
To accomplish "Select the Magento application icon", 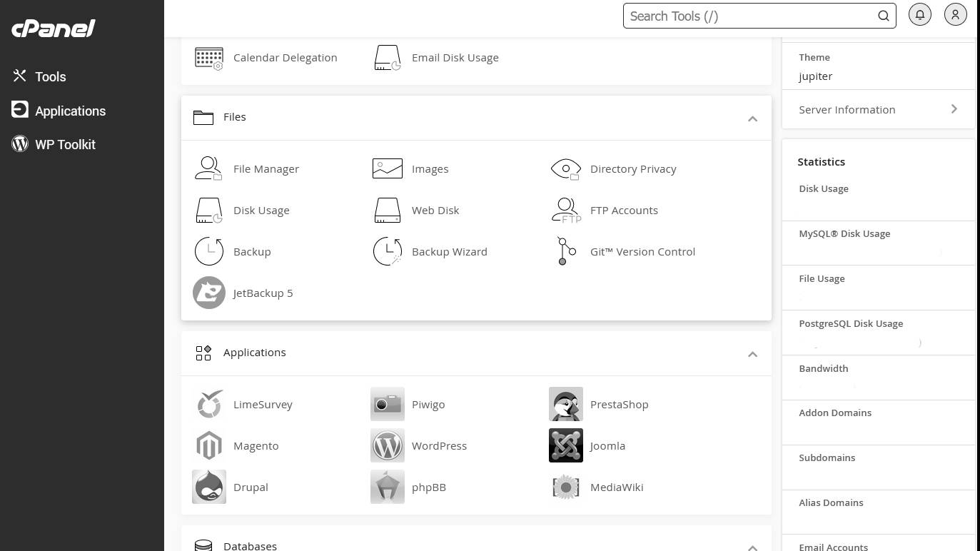I will pyautogui.click(x=209, y=445).
